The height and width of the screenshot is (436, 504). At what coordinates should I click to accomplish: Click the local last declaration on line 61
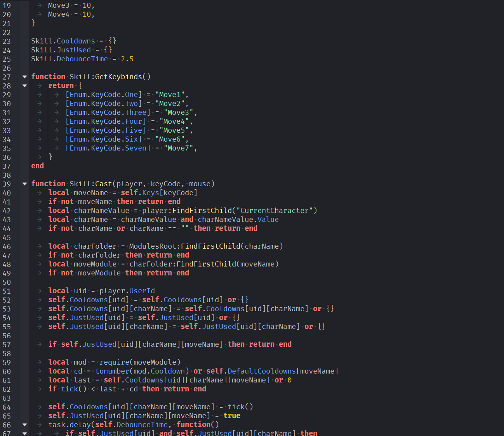tap(70, 380)
